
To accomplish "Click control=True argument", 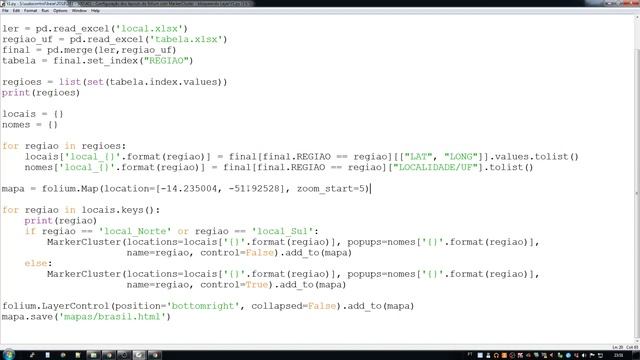I will (x=234, y=284).
